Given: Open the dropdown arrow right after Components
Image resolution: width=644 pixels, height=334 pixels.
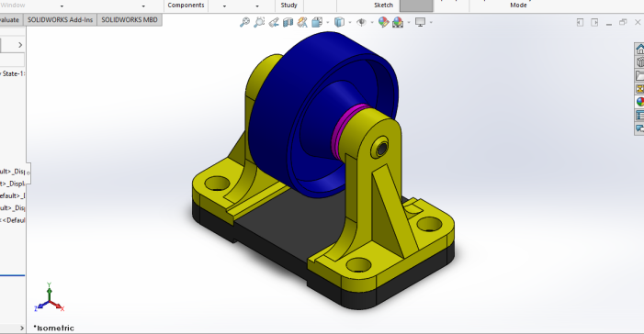Looking at the screenshot, I should (224, 6).
